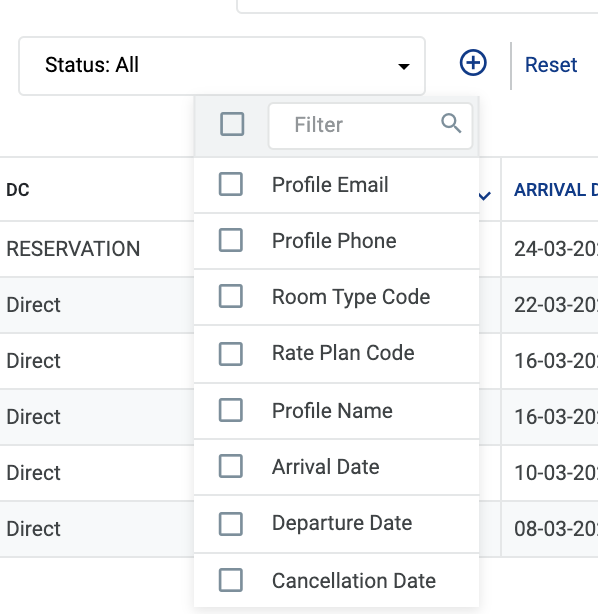
Task: Tick the Room Type Code checkbox
Action: [231, 296]
